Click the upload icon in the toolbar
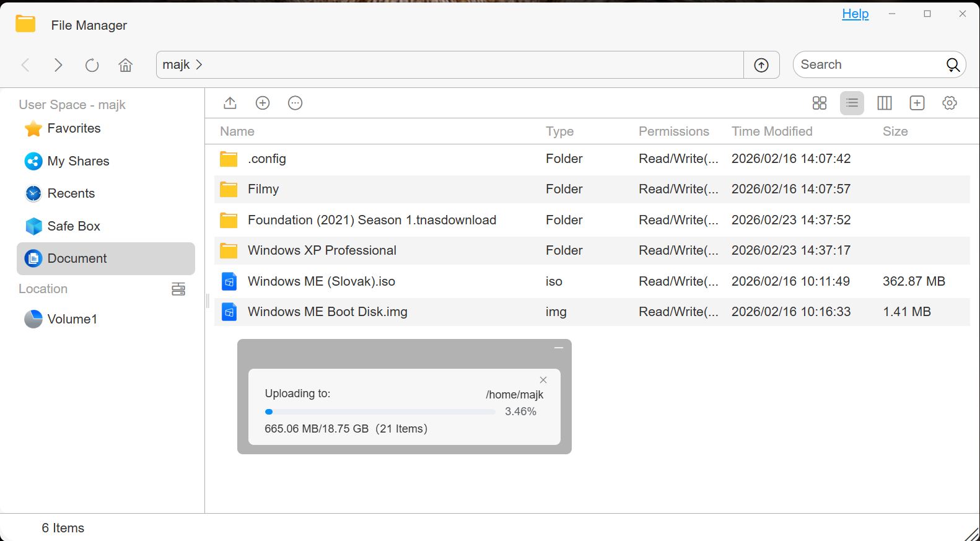This screenshot has height=541, width=980. [x=230, y=103]
